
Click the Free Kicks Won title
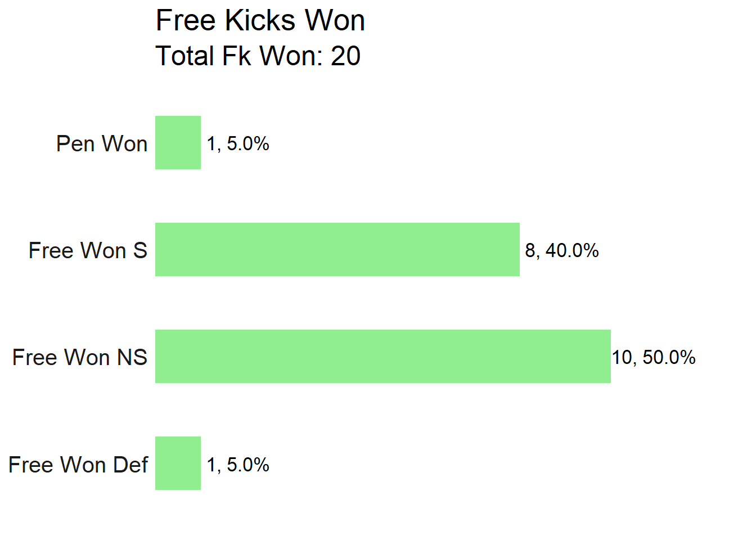[x=260, y=21]
